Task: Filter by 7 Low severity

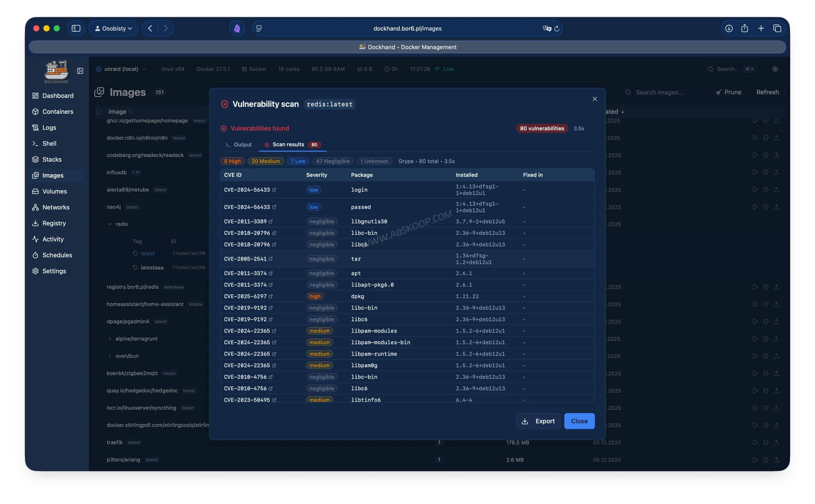Action: pyautogui.click(x=298, y=161)
